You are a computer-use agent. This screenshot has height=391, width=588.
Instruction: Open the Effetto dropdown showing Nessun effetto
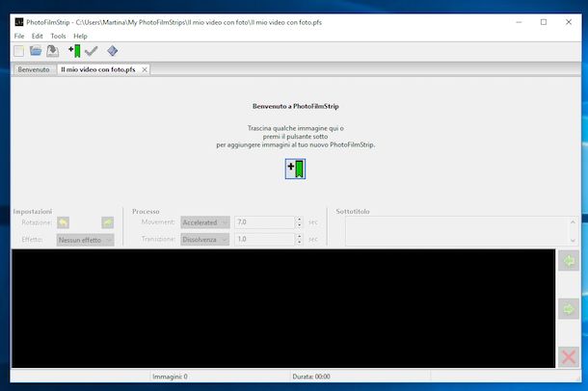point(85,240)
